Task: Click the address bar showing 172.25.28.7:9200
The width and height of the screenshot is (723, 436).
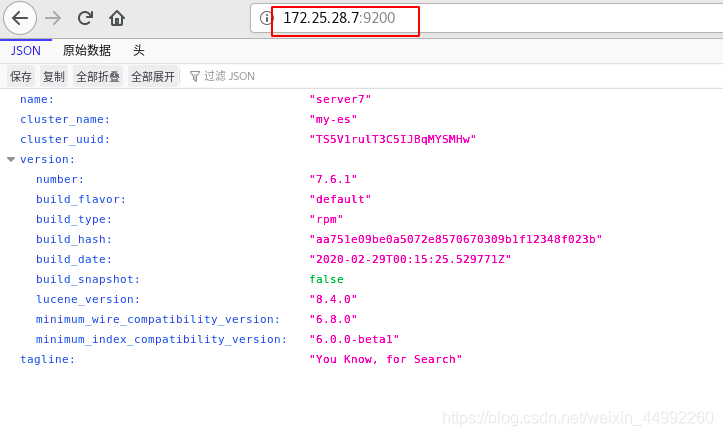Action: pyautogui.click(x=486, y=18)
